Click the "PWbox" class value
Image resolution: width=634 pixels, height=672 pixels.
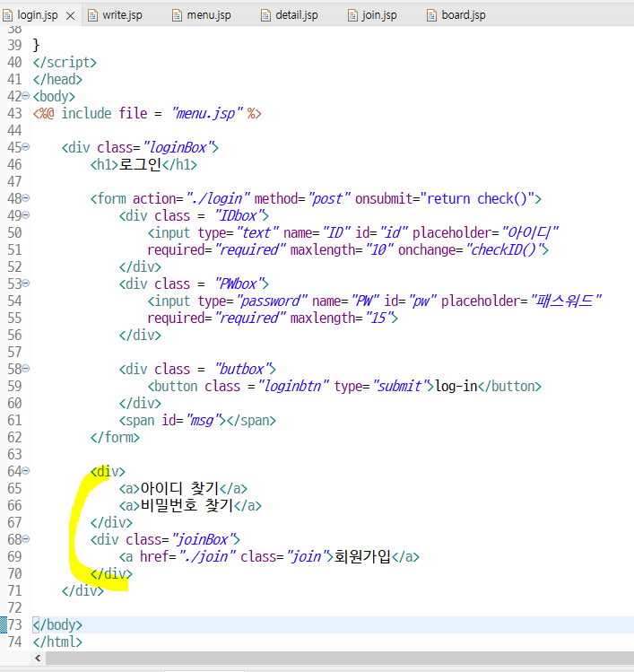[x=239, y=284]
